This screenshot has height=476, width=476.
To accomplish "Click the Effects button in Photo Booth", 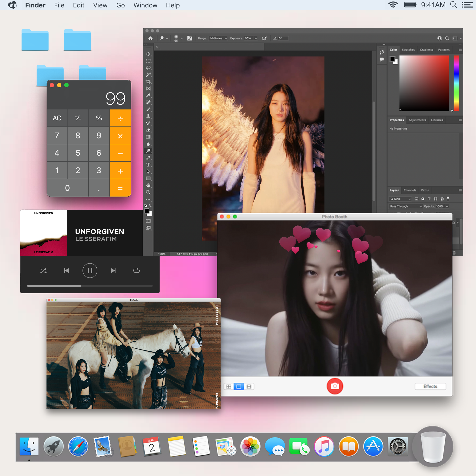I will tap(430, 386).
